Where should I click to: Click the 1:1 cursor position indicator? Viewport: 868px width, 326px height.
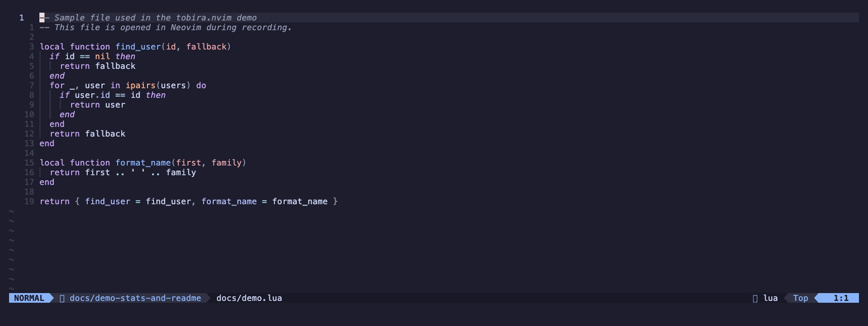coord(841,298)
